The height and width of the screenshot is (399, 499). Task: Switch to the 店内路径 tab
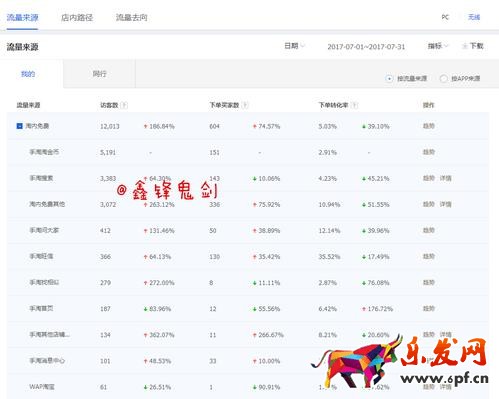(x=77, y=18)
